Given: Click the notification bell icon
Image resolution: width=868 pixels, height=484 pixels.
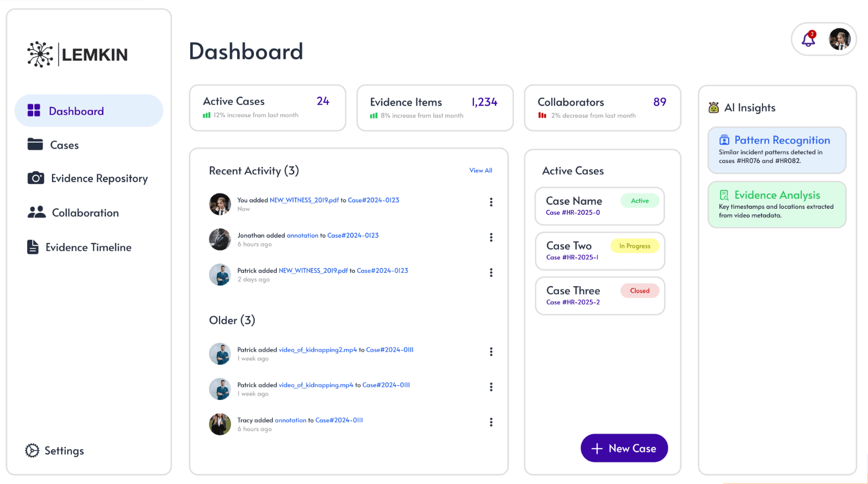Looking at the screenshot, I should coord(808,39).
